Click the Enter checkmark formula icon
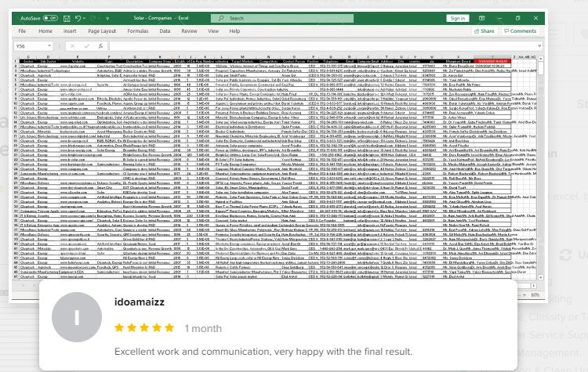This screenshot has height=372, width=588. pyautogui.click(x=86, y=46)
